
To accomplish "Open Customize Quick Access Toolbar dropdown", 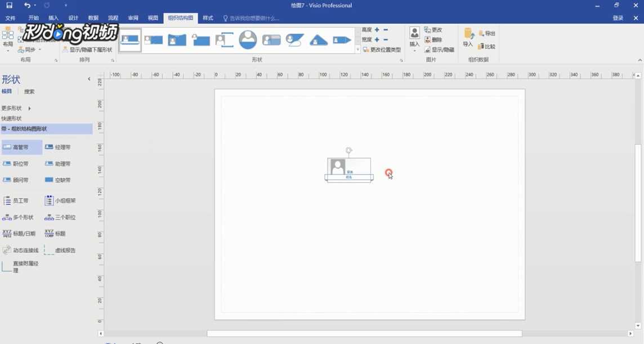I will pyautogui.click(x=66, y=5).
